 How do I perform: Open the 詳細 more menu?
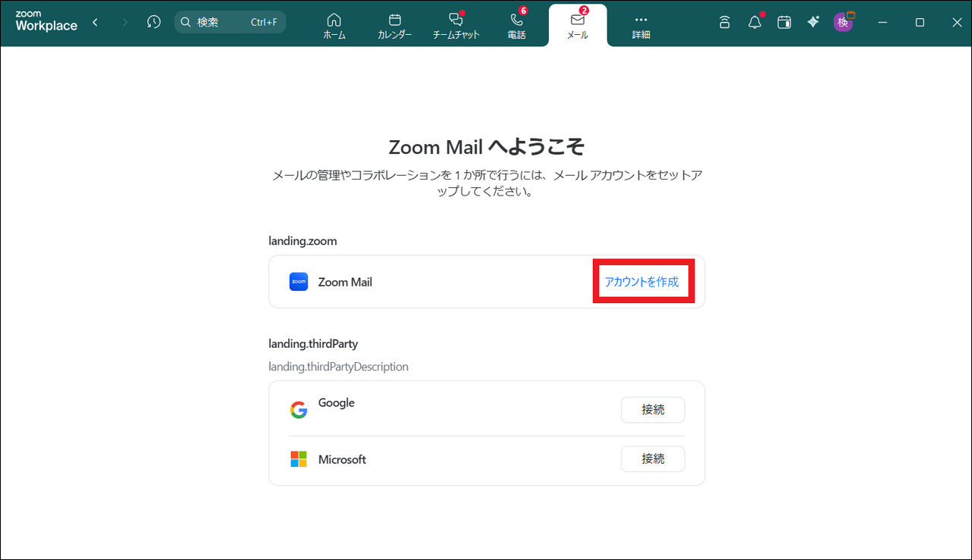click(641, 26)
